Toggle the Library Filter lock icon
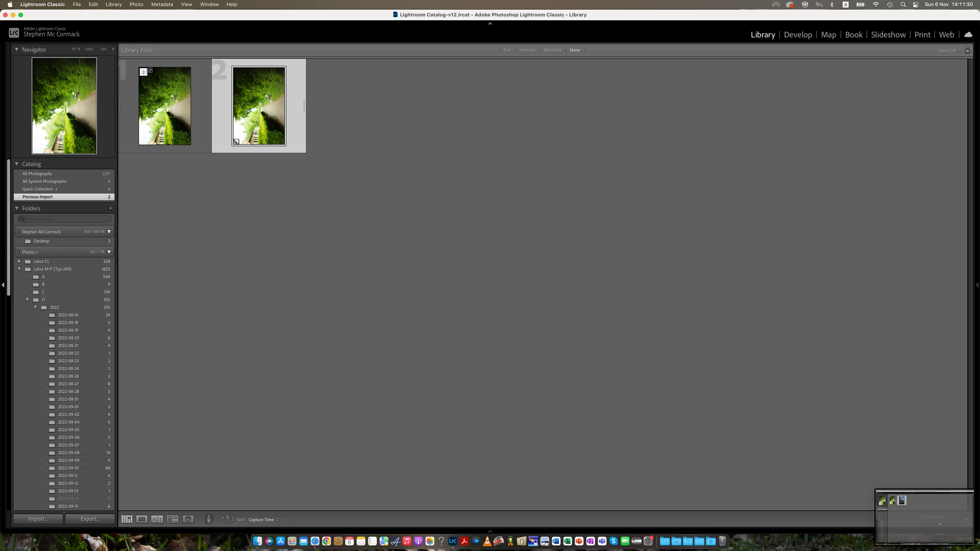The image size is (980, 551). pyautogui.click(x=967, y=50)
